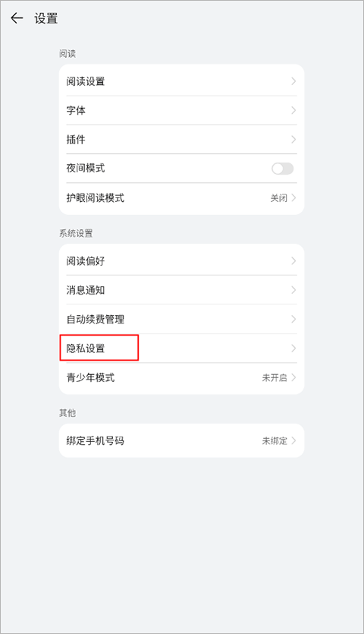The image size is (364, 634).
Task: Select the 自动续费管理 label
Action: (96, 319)
